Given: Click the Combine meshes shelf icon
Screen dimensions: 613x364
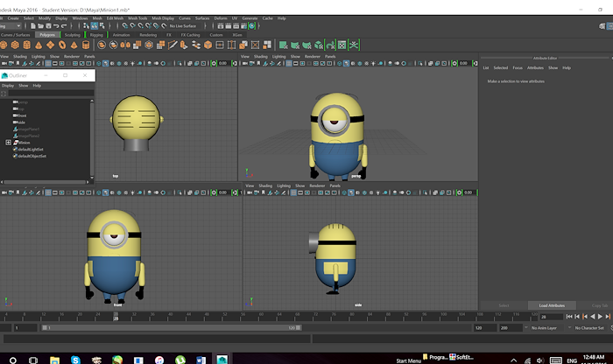Looking at the screenshot, I should pos(102,45).
